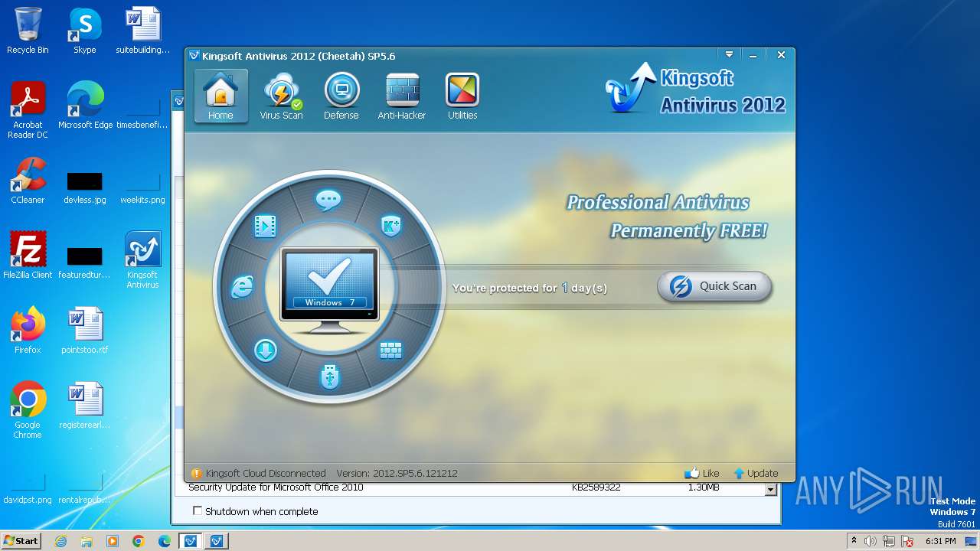Open Firefox desktop shortcut
The height and width of the screenshot is (551, 980).
click(x=28, y=330)
